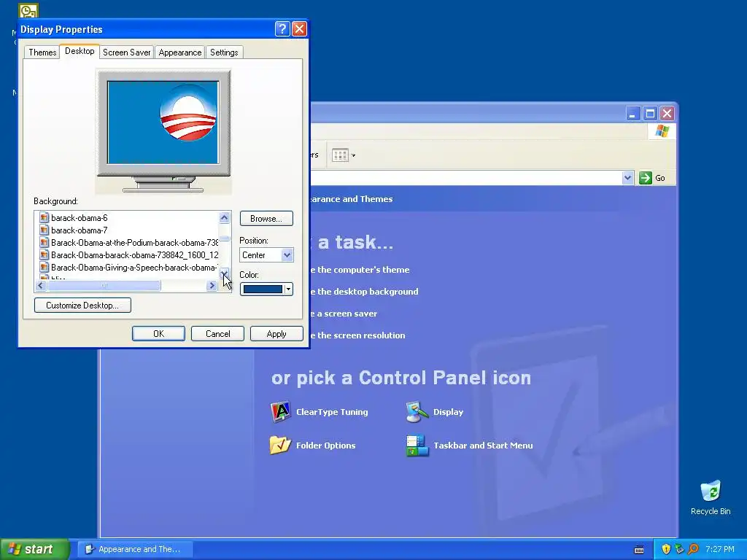The height and width of the screenshot is (560, 747).
Task: Click the background list scroll right arrow
Action: point(212,285)
